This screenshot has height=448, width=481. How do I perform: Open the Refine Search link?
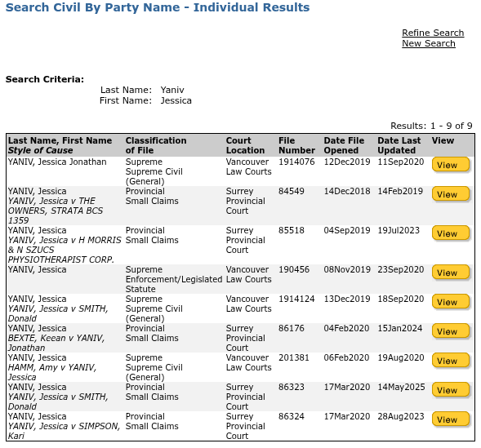(433, 33)
